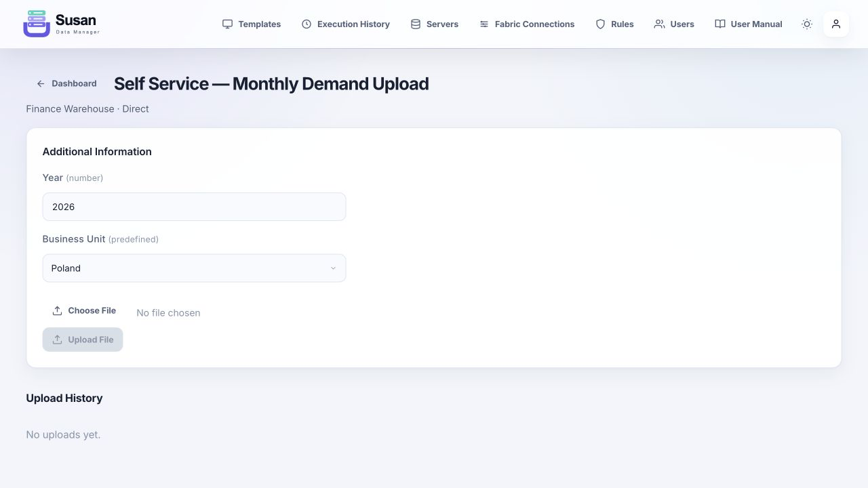The width and height of the screenshot is (868, 488).
Task: Click the 'No file chosen' text
Action: [x=168, y=312]
